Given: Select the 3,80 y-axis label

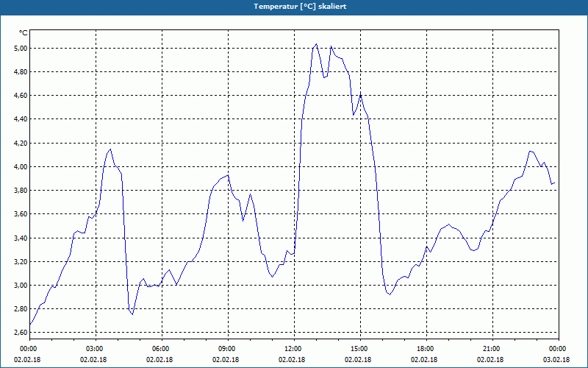Looking at the screenshot, I should [21, 191].
